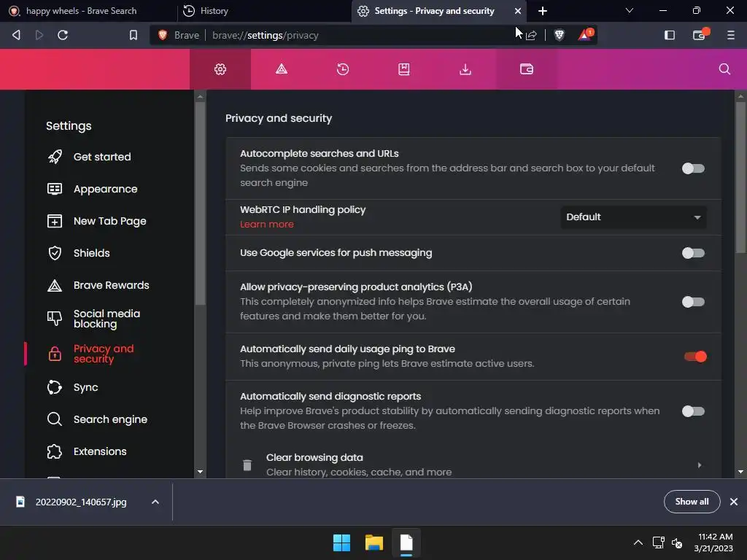This screenshot has height=560, width=747.
Task: Open Brave Rewards triangle icon in pink toolbar
Action: (x=282, y=69)
